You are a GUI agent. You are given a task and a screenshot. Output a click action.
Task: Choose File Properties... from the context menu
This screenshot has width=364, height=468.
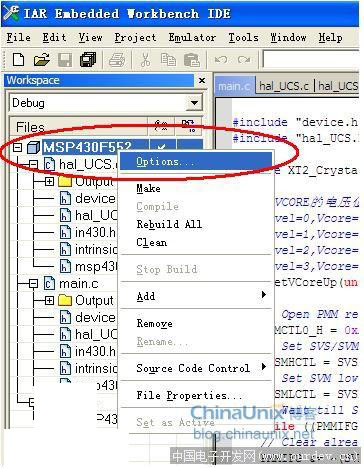pyautogui.click(x=196, y=395)
